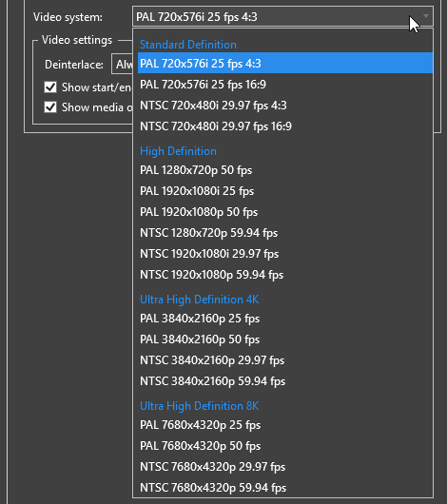Choose NTSC 7680x4320p 29.97 fps
The image size is (447, 504).
coord(285,467)
